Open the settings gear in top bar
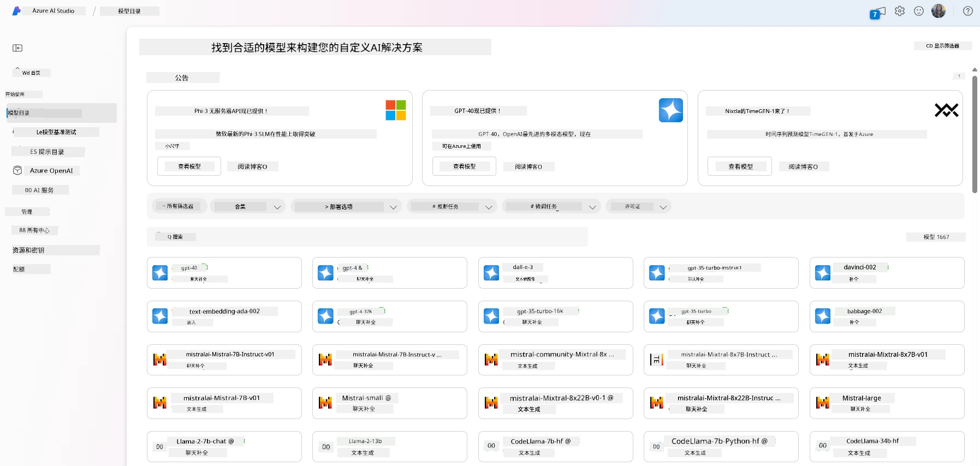This screenshot has height=466, width=980. (900, 11)
